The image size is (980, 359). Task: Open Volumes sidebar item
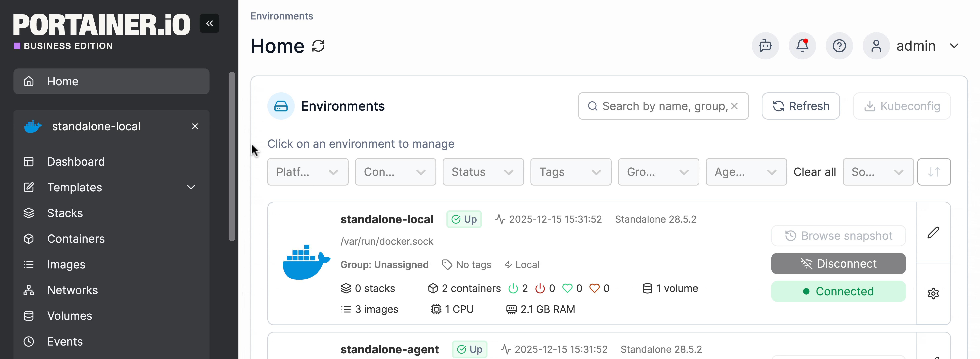click(x=70, y=316)
